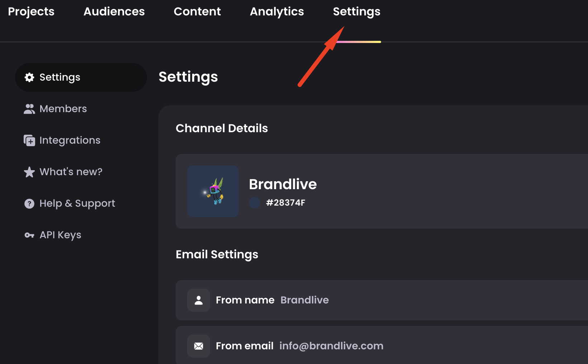Open the Analytics tab
The width and height of the screenshot is (588, 364).
click(x=277, y=11)
